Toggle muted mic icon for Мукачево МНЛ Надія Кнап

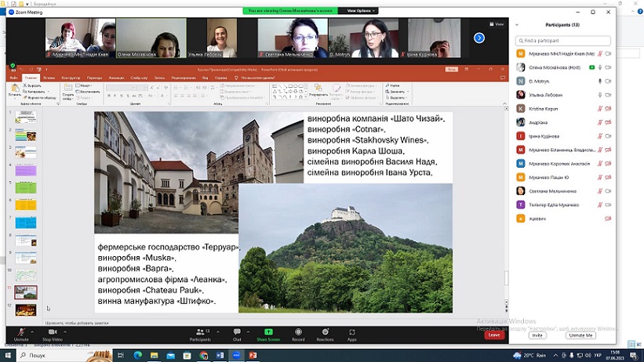tap(599, 54)
